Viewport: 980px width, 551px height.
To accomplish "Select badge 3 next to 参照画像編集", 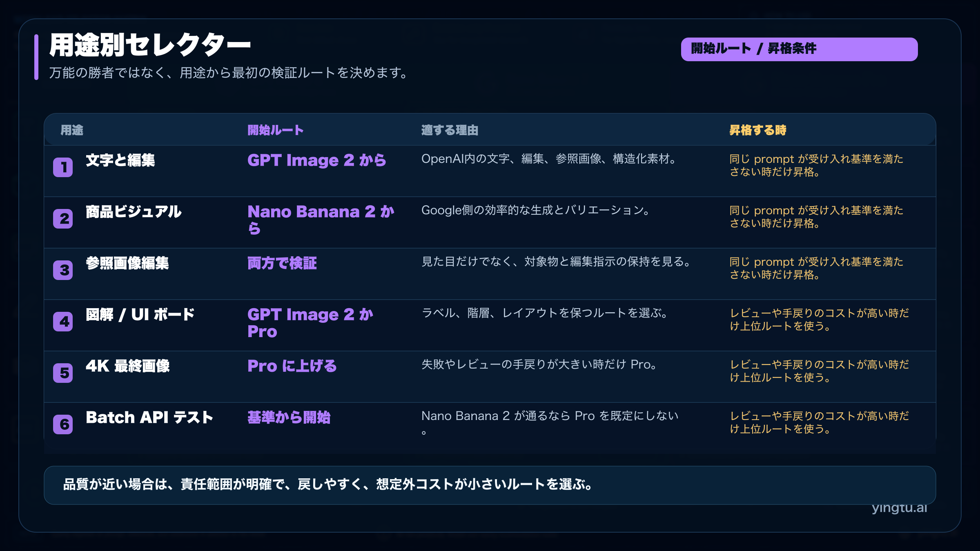I will (63, 270).
